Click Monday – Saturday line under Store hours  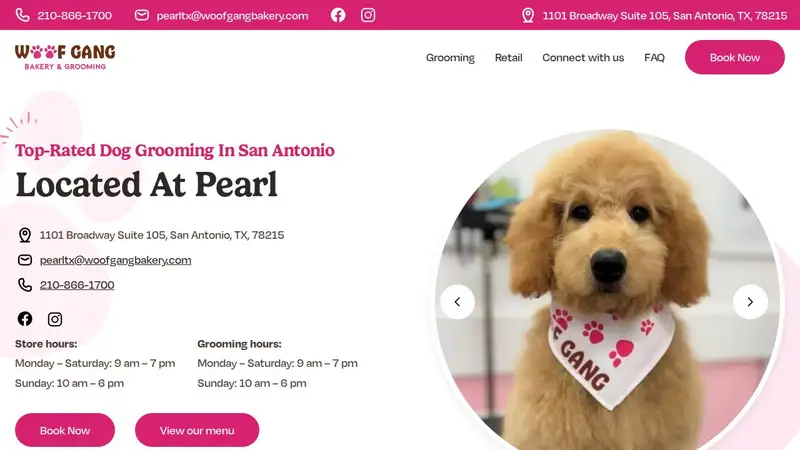point(95,363)
